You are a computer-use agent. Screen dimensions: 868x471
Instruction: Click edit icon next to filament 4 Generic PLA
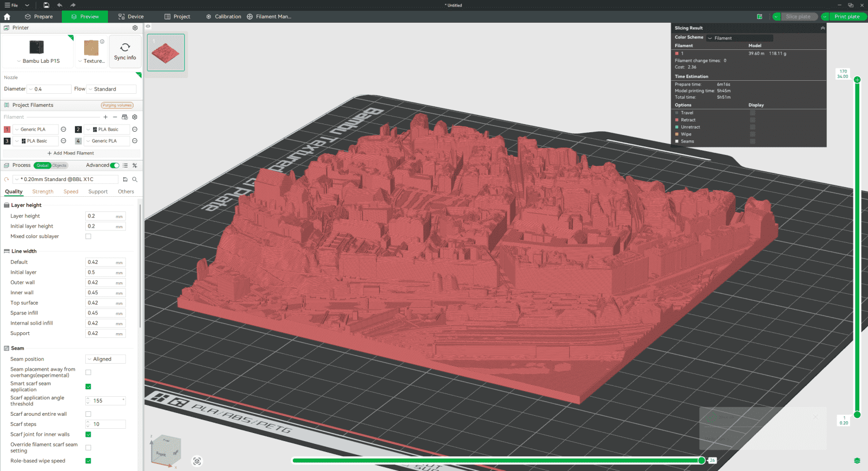135,141
